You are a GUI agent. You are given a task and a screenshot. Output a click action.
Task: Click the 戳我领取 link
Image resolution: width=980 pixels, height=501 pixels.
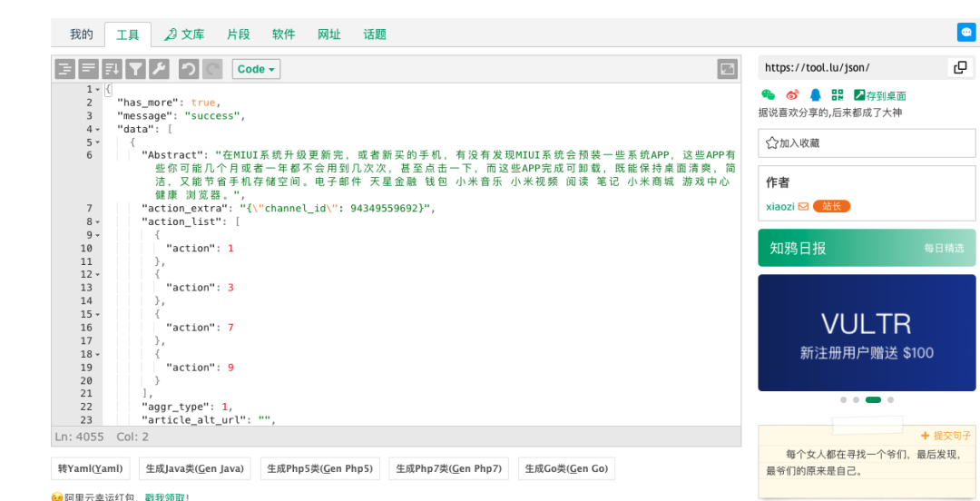point(167,497)
